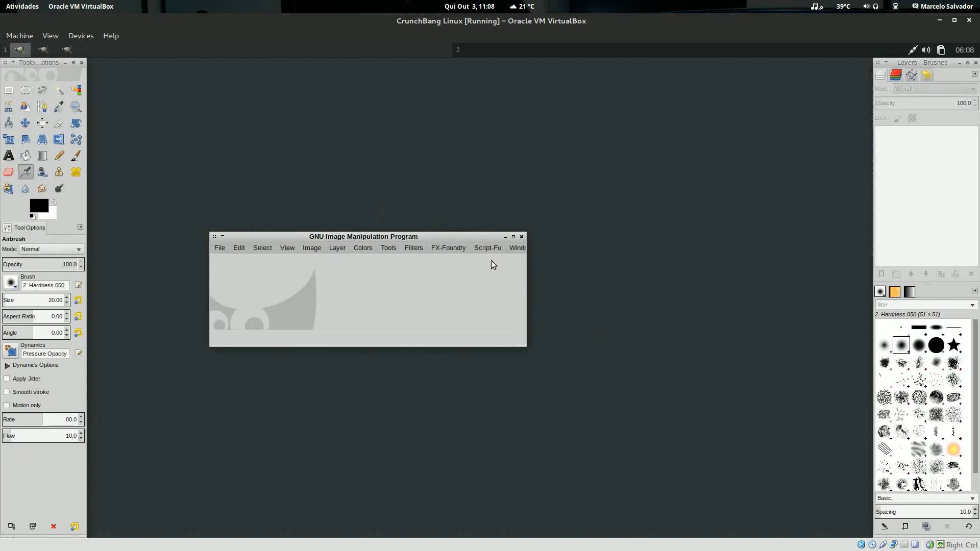Open the File menu in GIMP
The image size is (980, 551).
(x=219, y=248)
